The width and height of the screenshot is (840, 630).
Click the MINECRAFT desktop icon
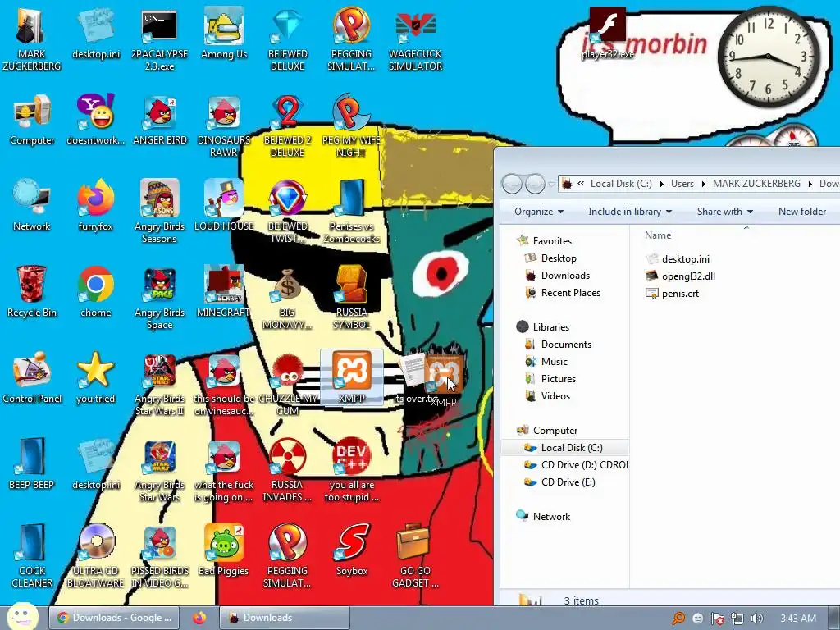pyautogui.click(x=223, y=293)
